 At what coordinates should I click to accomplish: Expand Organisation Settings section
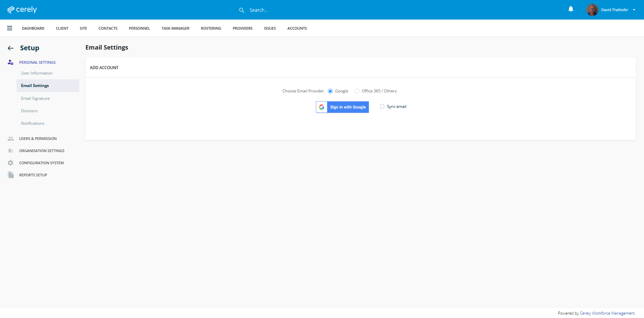point(42,151)
